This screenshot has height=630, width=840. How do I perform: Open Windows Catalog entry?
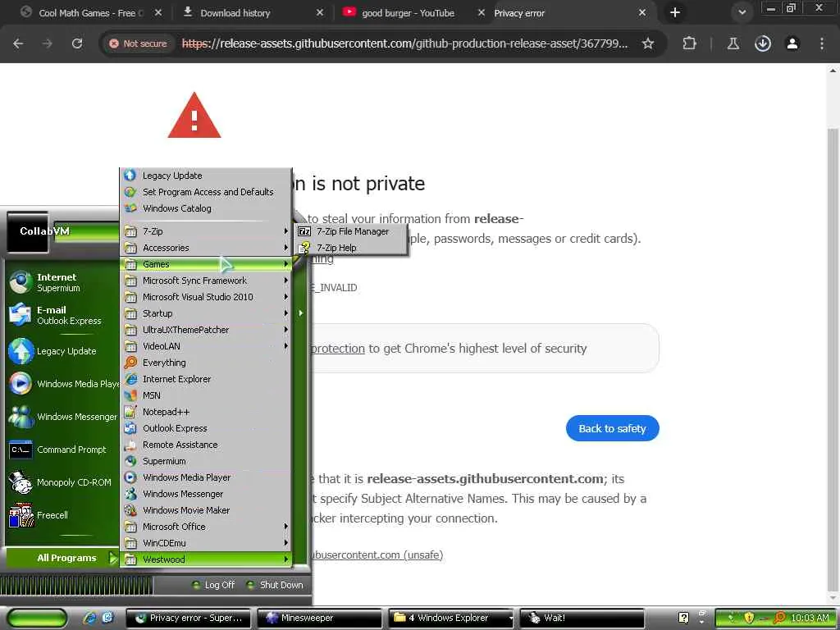click(206, 208)
